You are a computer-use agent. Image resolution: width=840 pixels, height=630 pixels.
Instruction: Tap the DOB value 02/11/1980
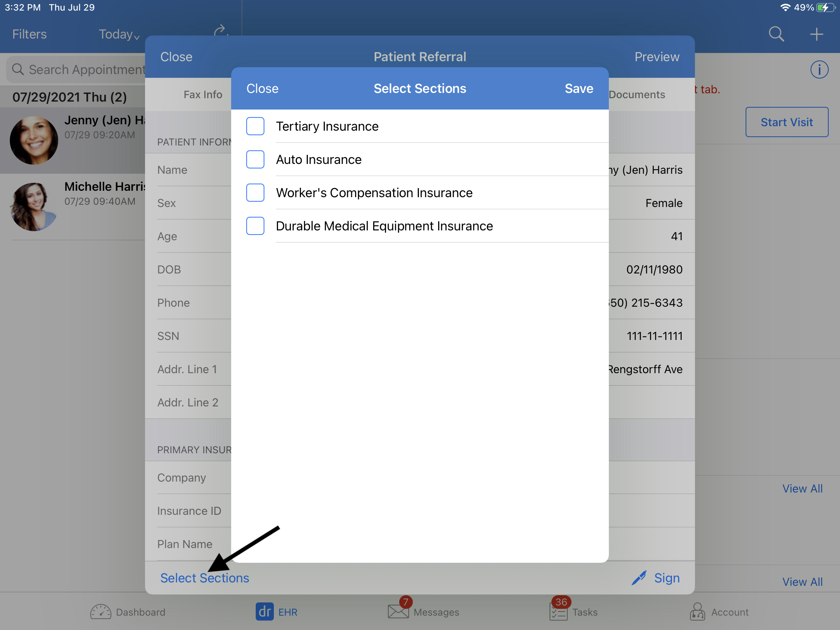tap(654, 269)
